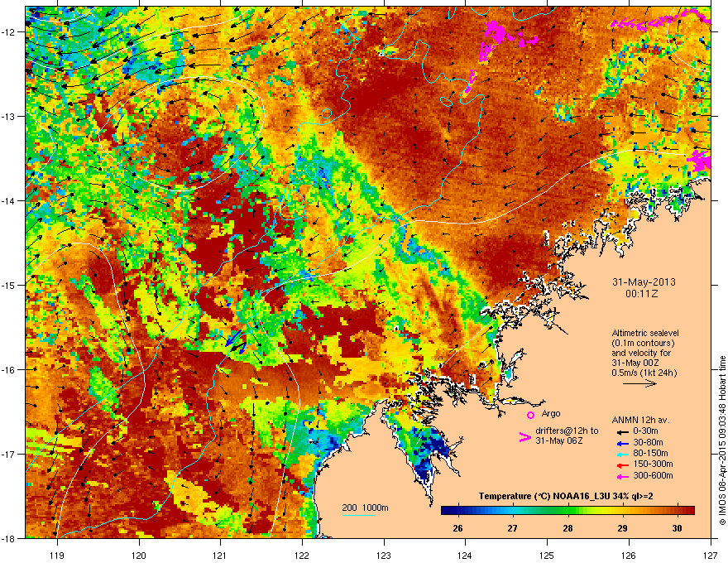Image resolution: width=728 pixels, height=563 pixels.
Task: Click the colorbar tick label 30
Action: click(x=677, y=528)
